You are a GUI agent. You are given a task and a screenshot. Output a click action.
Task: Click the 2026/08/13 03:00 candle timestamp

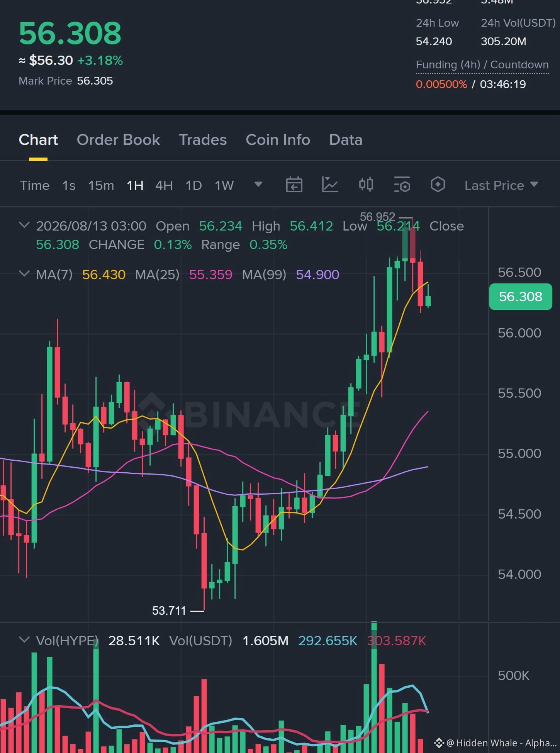91,226
